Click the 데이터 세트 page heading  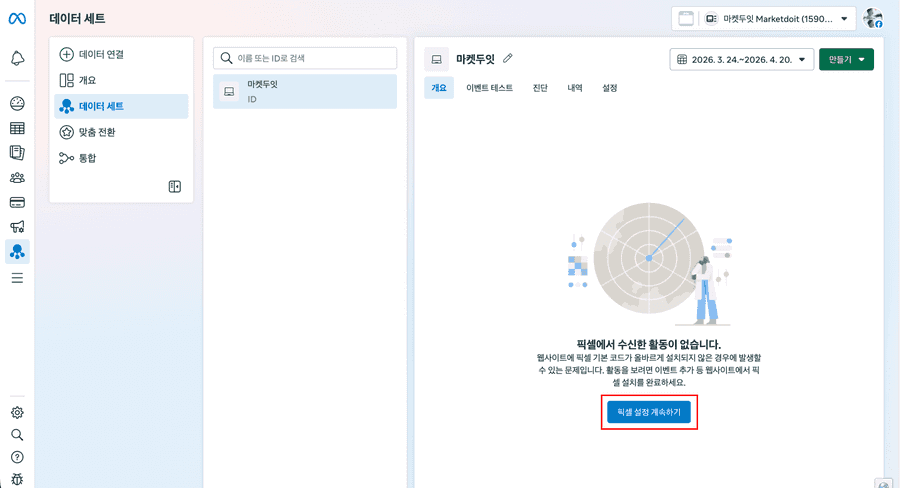point(77,18)
